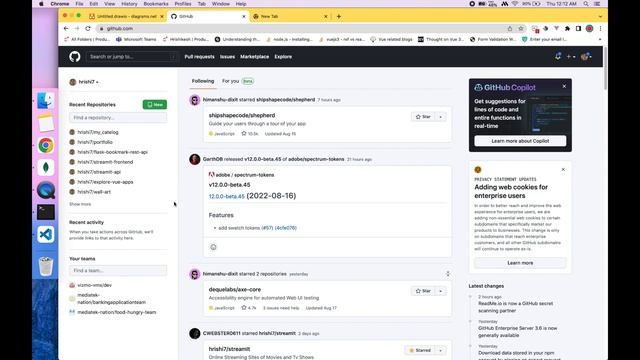640x360 pixels.
Task: Switch to the New Tab browser tab
Action: (x=290, y=16)
